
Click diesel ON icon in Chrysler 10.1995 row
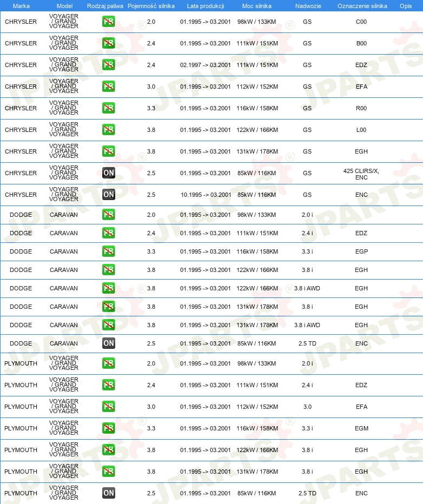click(x=109, y=195)
